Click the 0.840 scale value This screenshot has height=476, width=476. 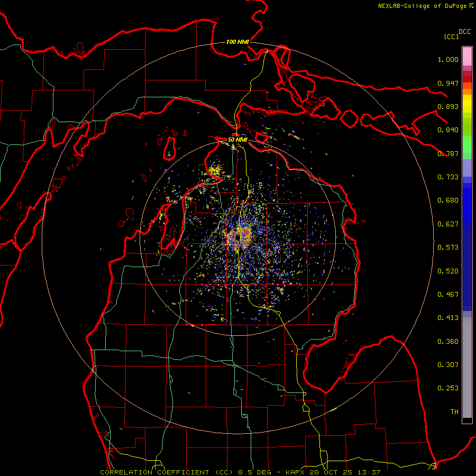click(x=448, y=130)
